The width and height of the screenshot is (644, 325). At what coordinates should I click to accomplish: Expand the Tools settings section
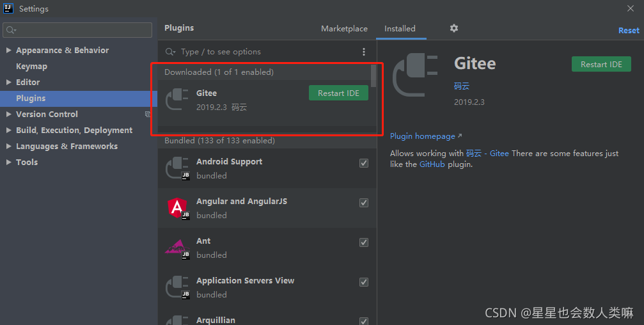click(8, 162)
